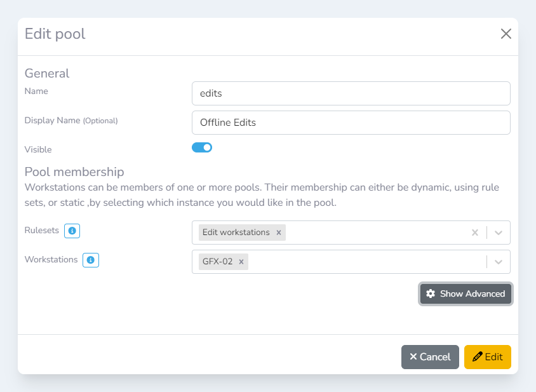
Task: Click the X icon on the Cancel button
Action: point(413,357)
